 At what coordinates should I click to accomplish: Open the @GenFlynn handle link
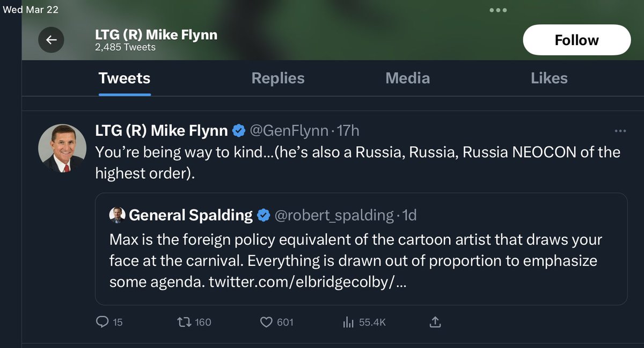pyautogui.click(x=289, y=130)
